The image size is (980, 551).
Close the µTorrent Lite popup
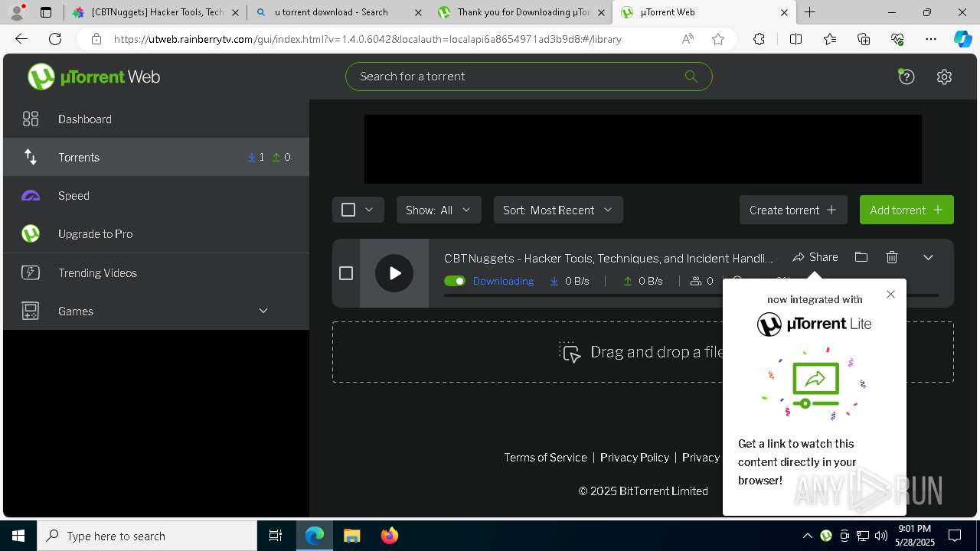(890, 294)
